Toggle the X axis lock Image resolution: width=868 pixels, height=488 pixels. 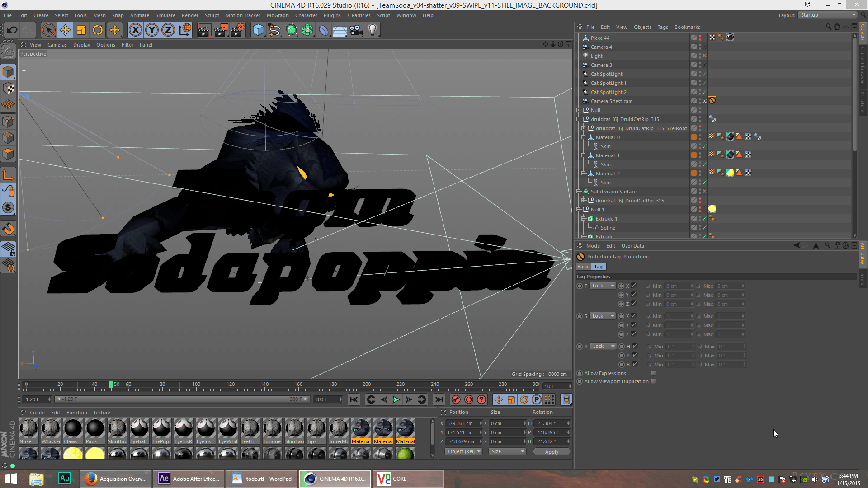coord(135,30)
